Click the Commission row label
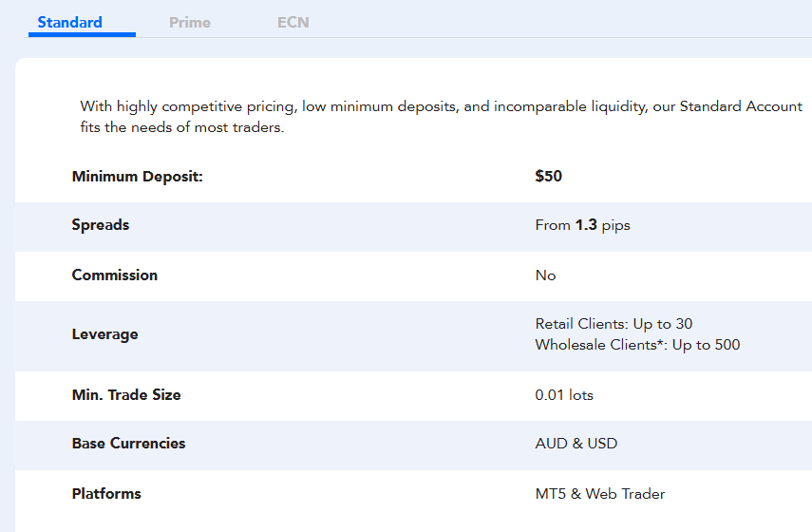This screenshot has width=812, height=532. 115,275
